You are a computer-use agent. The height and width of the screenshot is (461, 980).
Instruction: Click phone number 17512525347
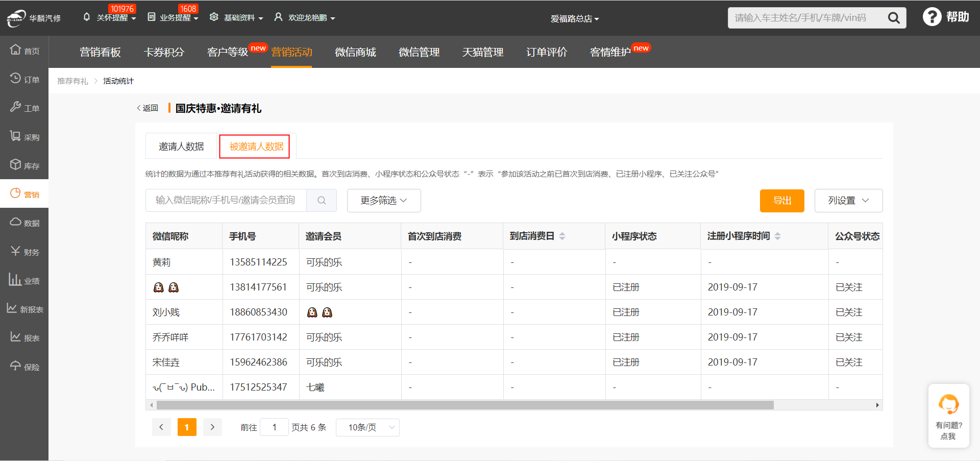(258, 387)
